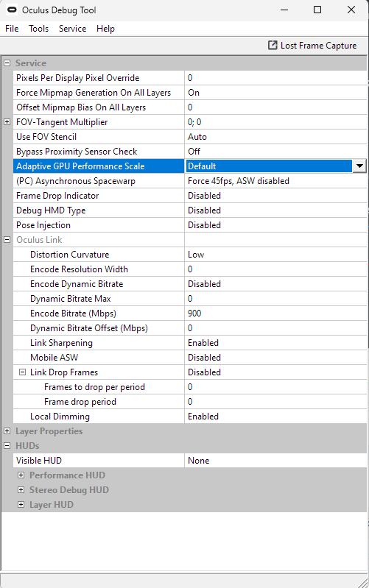Collapse the HUDs section
Screen dimensions: 369x588
coord(7,445)
